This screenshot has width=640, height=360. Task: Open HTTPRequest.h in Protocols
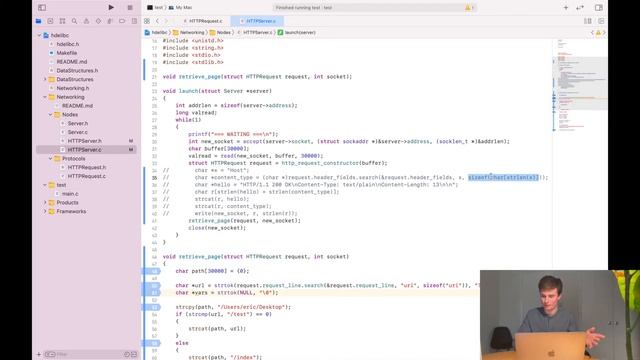87,167
